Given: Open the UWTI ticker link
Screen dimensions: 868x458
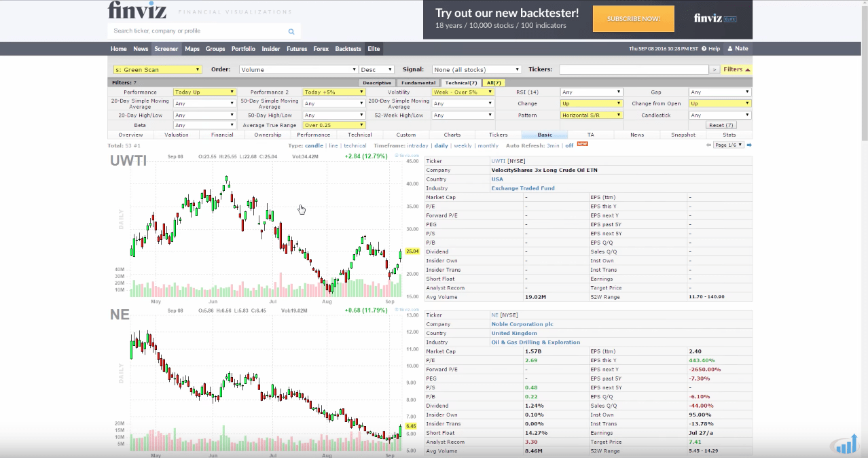Looking at the screenshot, I should 499,161.
